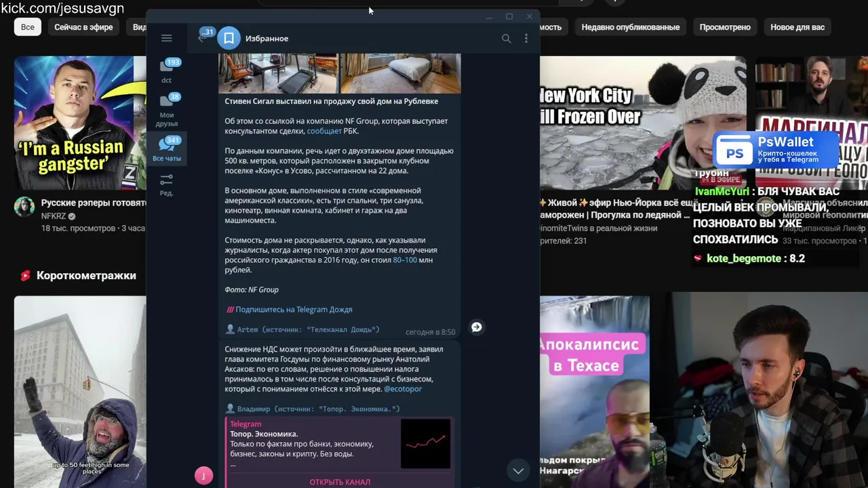868x488 pixels.
Task: Click the Топор channel chart preview image
Action: (425, 444)
